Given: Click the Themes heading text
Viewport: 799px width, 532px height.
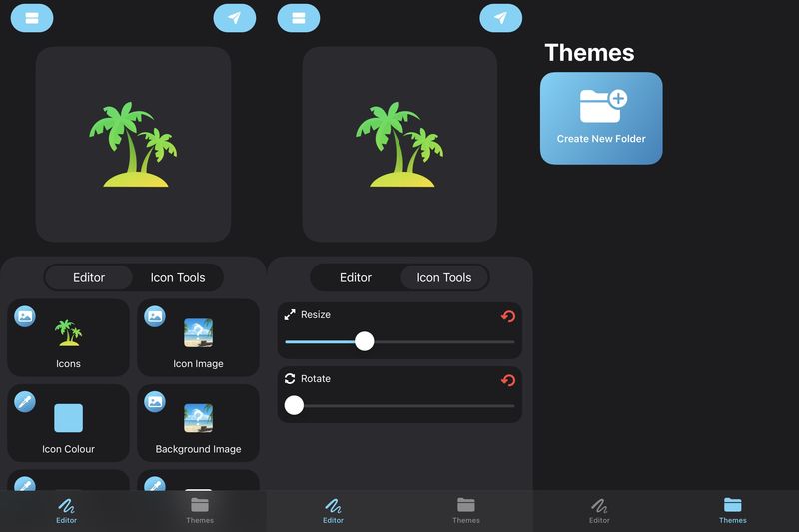Looking at the screenshot, I should pyautogui.click(x=589, y=53).
